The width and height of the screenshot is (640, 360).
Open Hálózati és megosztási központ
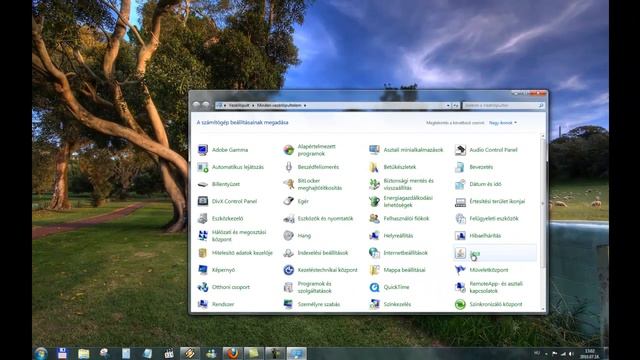pyautogui.click(x=232, y=236)
